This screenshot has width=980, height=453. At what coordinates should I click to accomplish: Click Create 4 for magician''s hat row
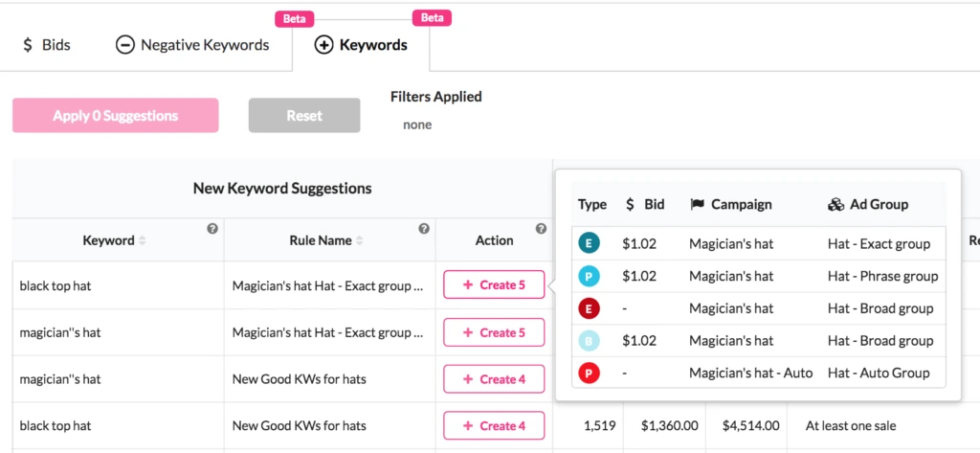point(494,379)
